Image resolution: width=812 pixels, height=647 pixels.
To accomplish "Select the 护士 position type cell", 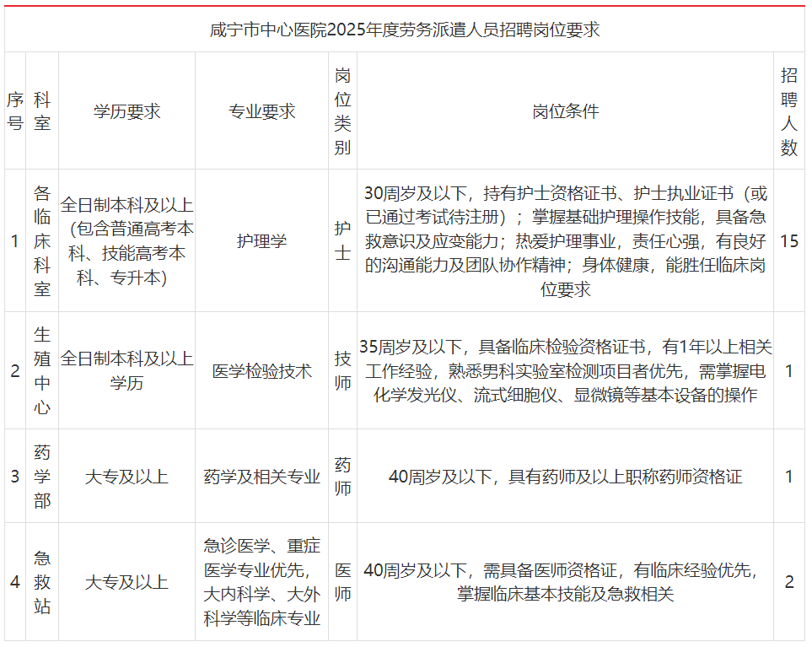I will coord(342,241).
